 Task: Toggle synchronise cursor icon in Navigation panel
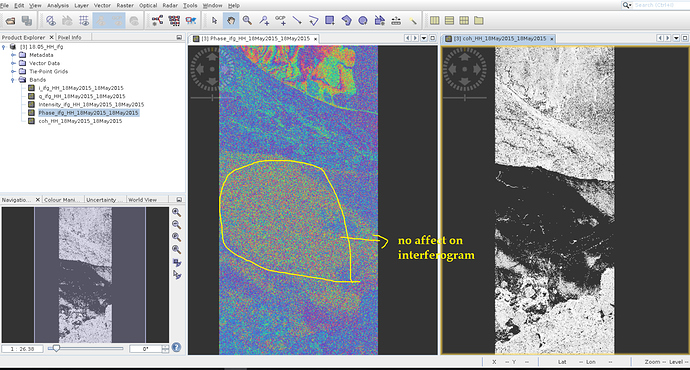coord(177,275)
